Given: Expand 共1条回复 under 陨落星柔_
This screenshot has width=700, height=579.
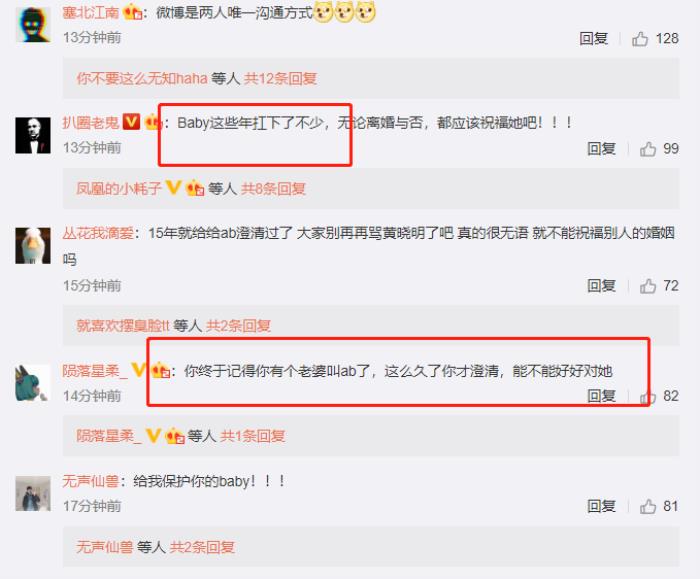Looking at the screenshot, I should pos(252,436).
